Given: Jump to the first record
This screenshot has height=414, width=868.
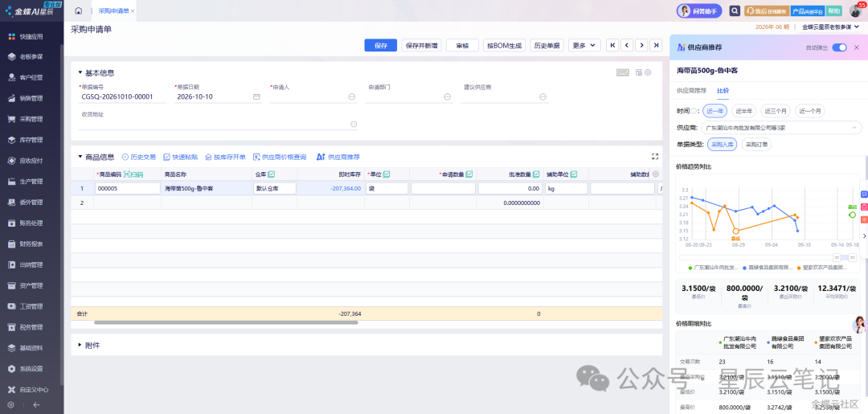Looking at the screenshot, I should tap(612, 45).
